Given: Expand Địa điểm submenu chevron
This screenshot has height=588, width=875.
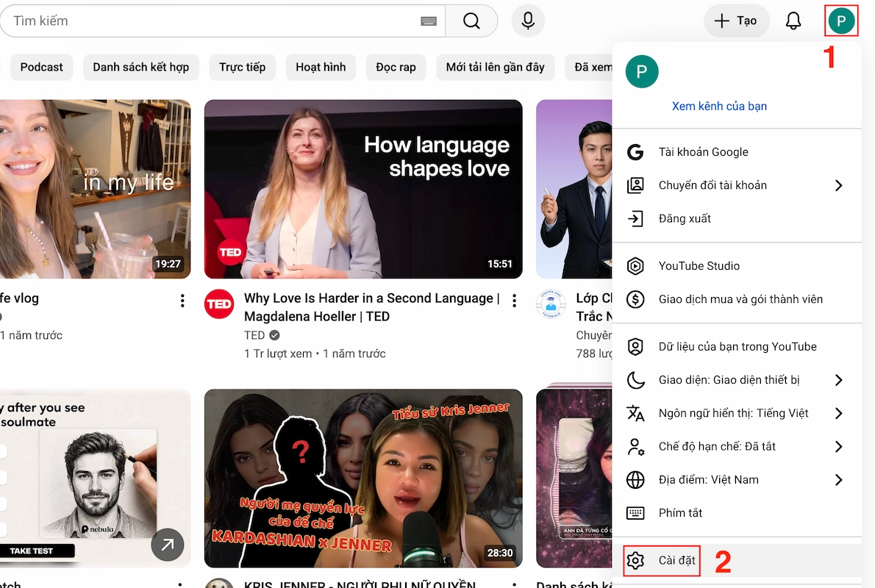Looking at the screenshot, I should coord(839,480).
